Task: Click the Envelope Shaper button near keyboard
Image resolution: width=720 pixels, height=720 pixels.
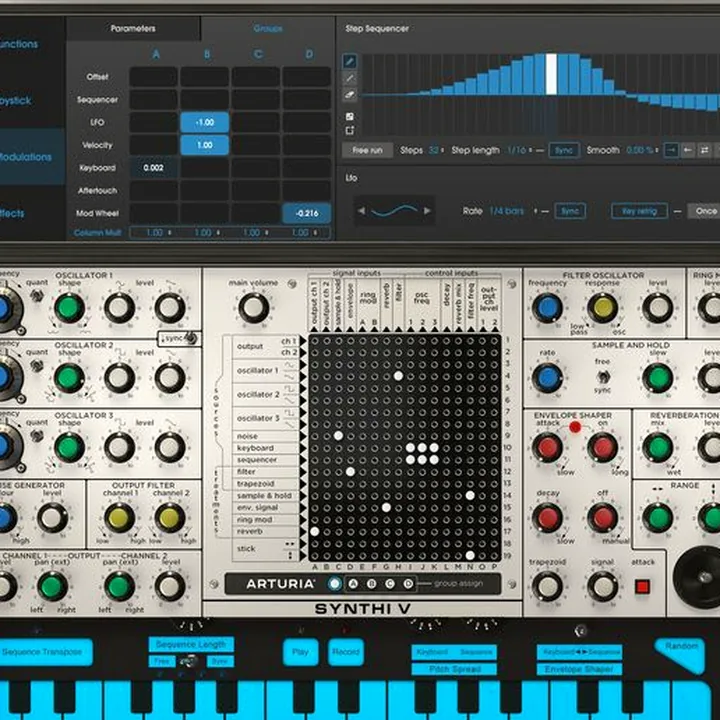Action: (x=579, y=669)
